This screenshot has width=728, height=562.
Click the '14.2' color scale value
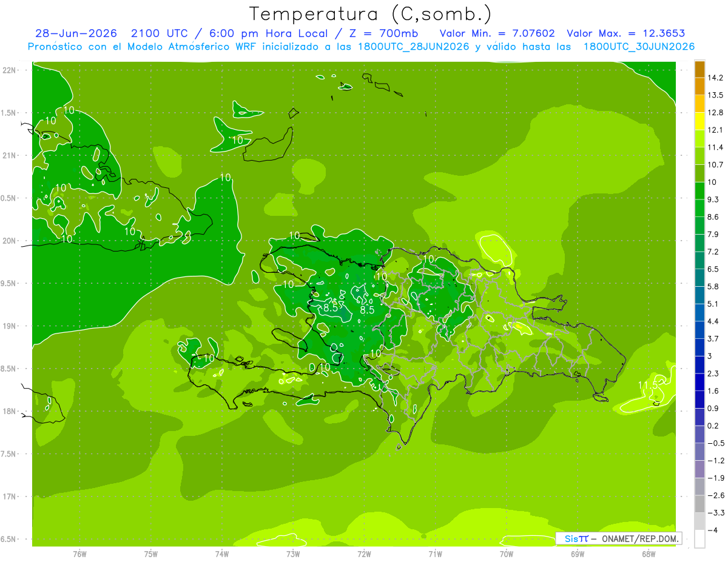716,78
